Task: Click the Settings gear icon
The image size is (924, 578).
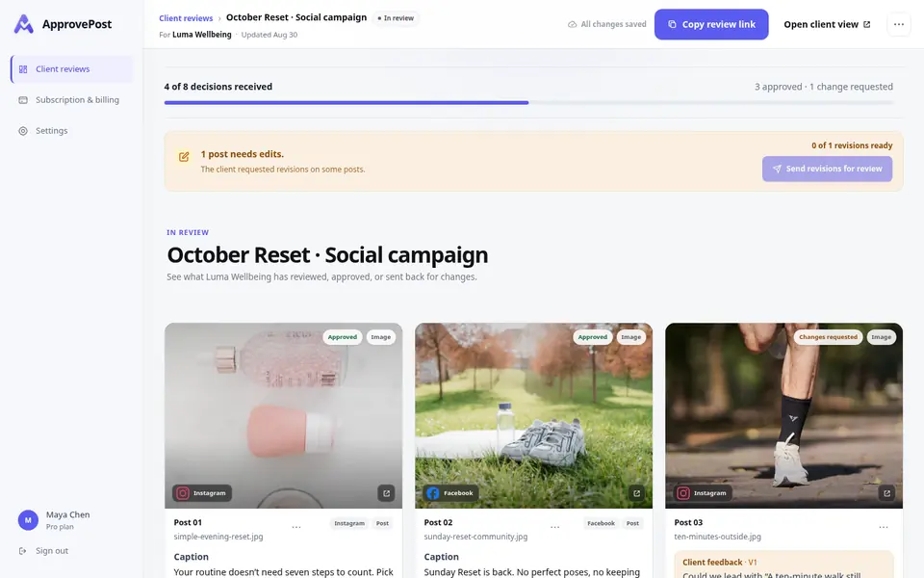Action: (23, 131)
